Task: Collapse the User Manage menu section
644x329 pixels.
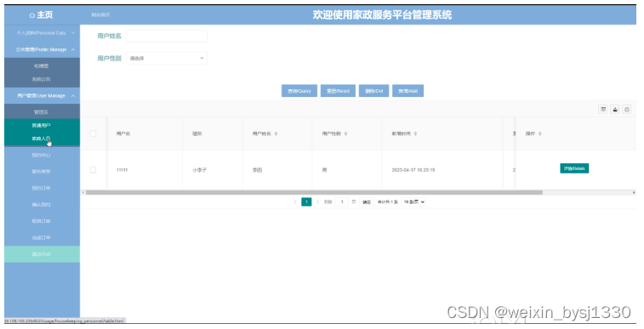Action: 42,95
